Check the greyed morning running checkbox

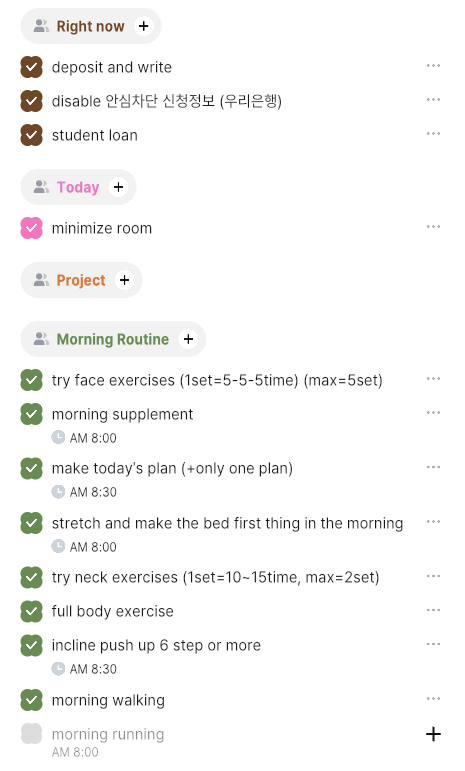(31, 734)
